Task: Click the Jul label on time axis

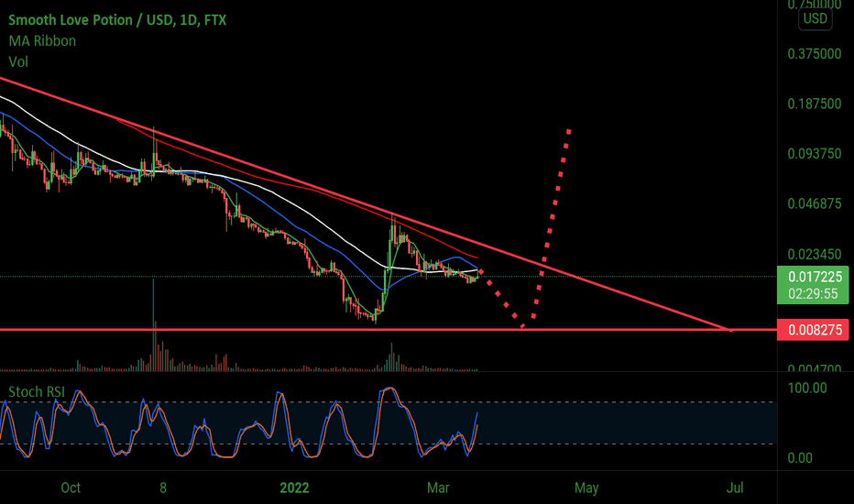Action: pos(735,488)
